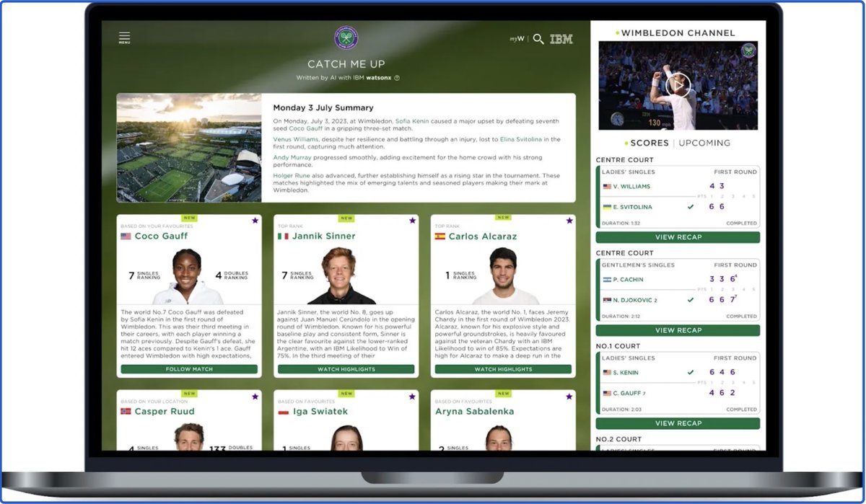Click the Monday 3 July Summary heading
This screenshot has width=866, height=504.
click(323, 107)
